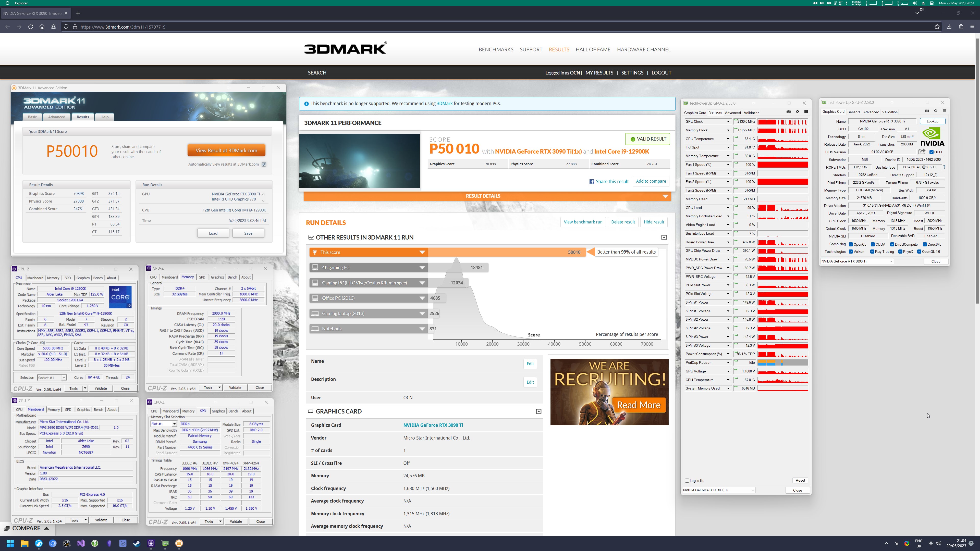980x551 pixels.
Task: Toggle the Ray Tracing checkbox in GPU-Z
Action: [x=872, y=252]
